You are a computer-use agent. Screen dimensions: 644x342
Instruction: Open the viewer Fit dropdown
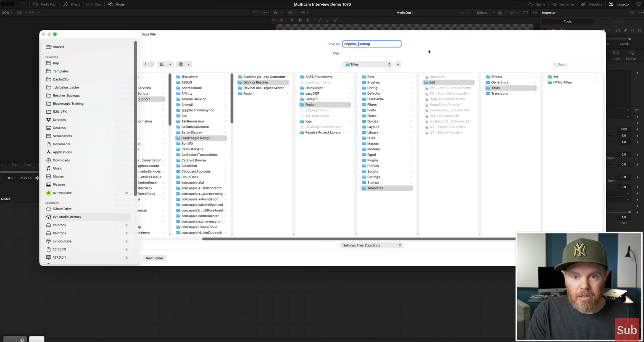pyautogui.click(x=278, y=13)
